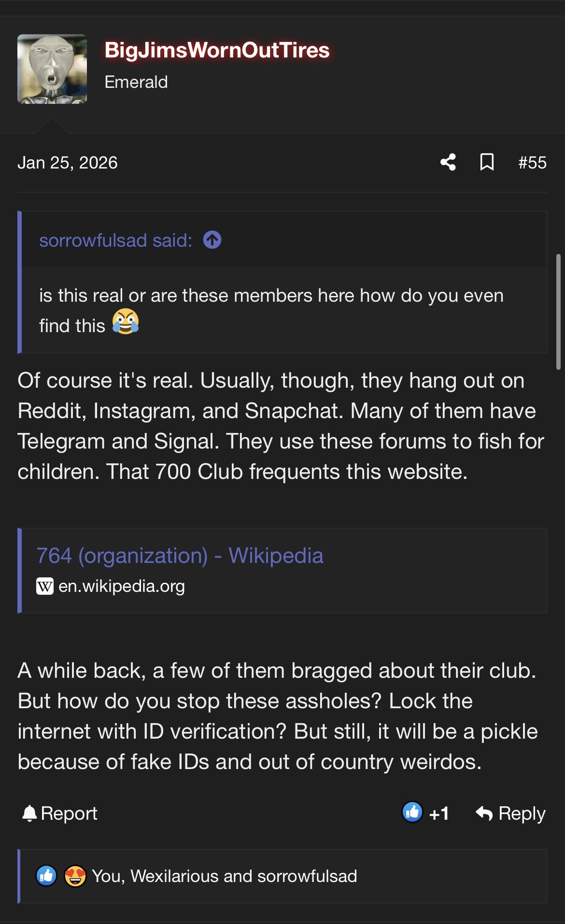Click post number #55 permalink
Image resolution: width=565 pixels, height=924 pixels.
point(532,163)
